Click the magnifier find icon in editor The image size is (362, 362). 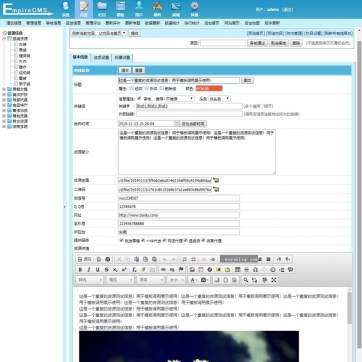pyautogui.click(x=246, y=280)
